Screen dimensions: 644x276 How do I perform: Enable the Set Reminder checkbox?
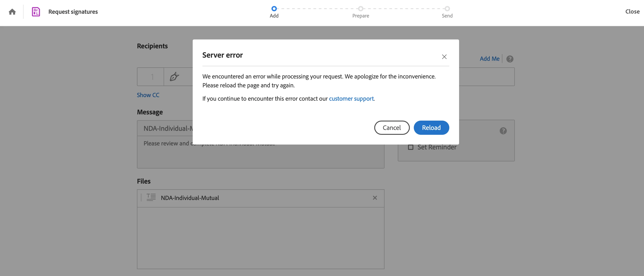coord(410,147)
